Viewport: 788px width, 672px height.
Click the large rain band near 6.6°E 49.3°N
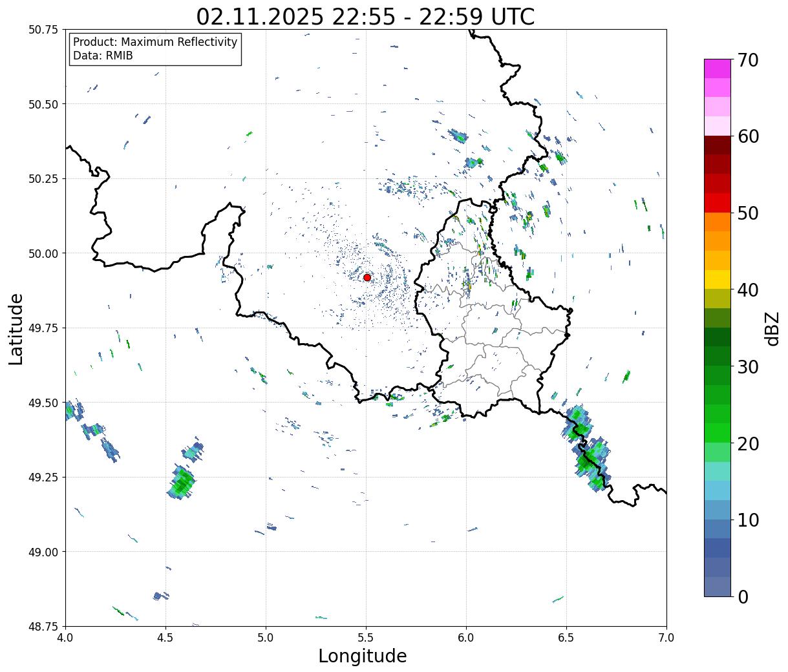point(588,448)
